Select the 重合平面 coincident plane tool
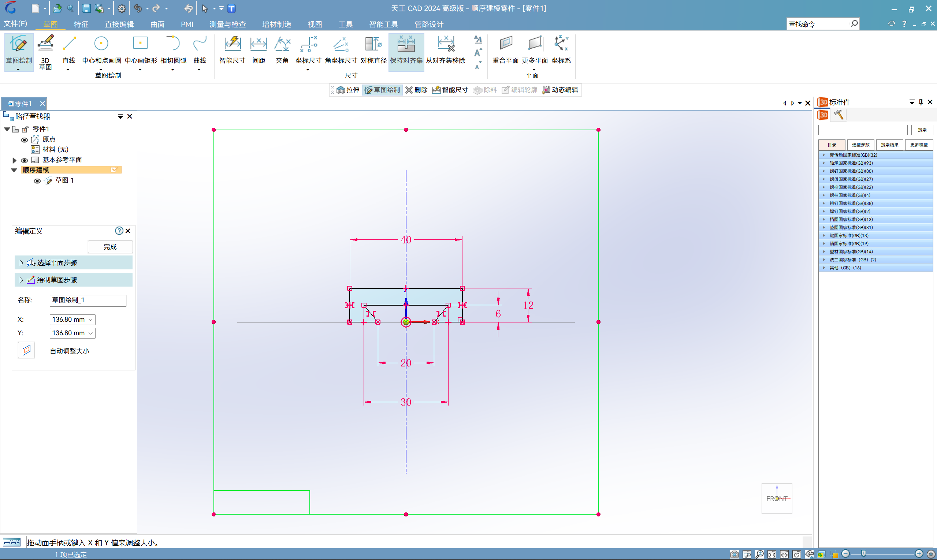The height and width of the screenshot is (560, 937). click(506, 50)
